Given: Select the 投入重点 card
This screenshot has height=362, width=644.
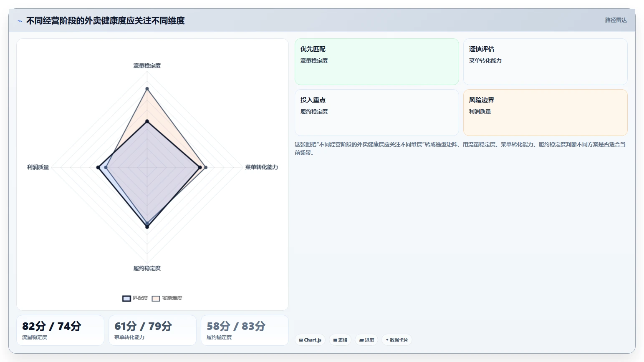Looking at the screenshot, I should [x=376, y=113].
